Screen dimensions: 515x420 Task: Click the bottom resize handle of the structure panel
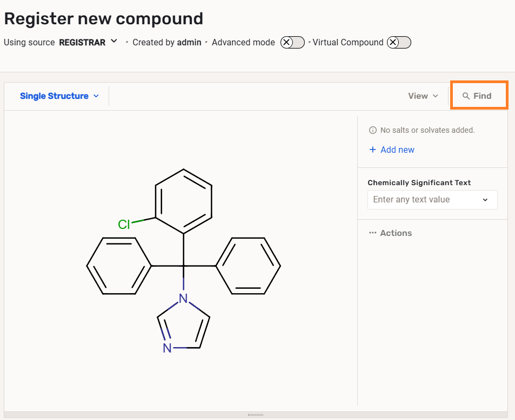pyautogui.click(x=256, y=415)
